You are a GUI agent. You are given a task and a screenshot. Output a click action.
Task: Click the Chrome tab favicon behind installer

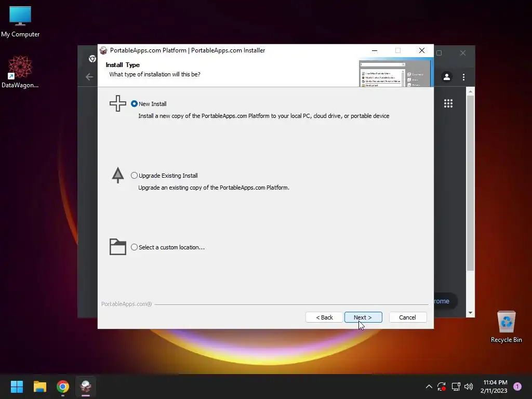click(x=92, y=59)
